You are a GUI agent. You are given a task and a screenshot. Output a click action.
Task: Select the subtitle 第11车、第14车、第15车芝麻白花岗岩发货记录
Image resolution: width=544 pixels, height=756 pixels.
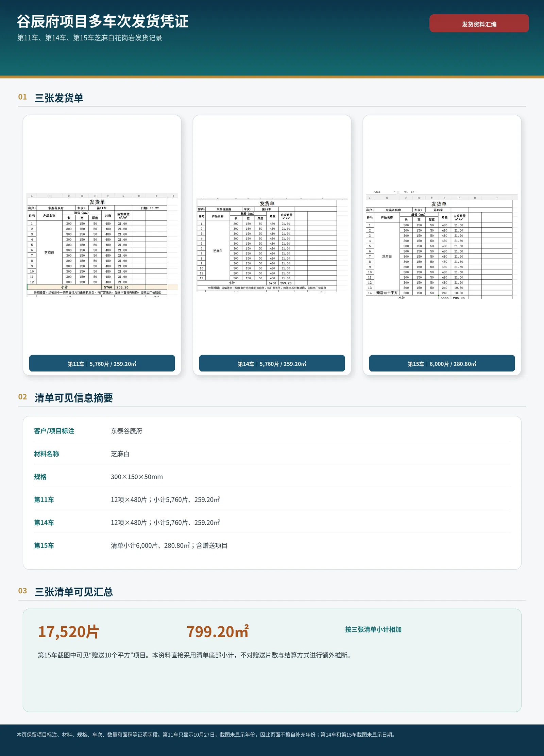[x=89, y=38]
